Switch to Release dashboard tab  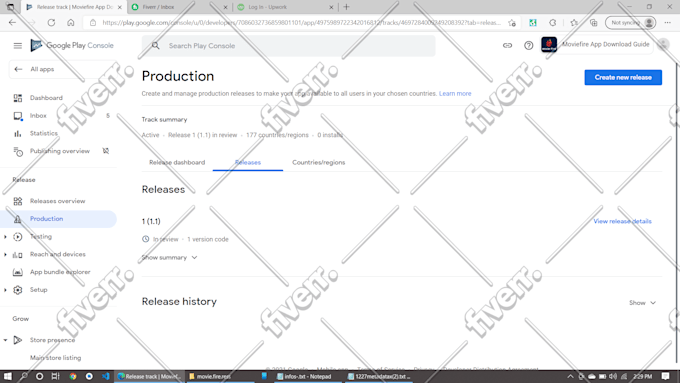177,162
